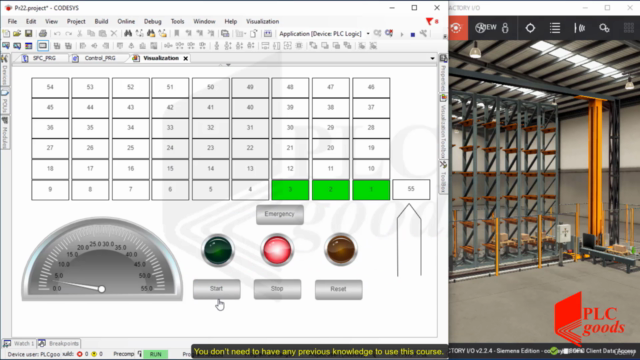Expand the toolbar overflow arrow at right edge
The height and width of the screenshot is (360, 640).
(x=445, y=36)
